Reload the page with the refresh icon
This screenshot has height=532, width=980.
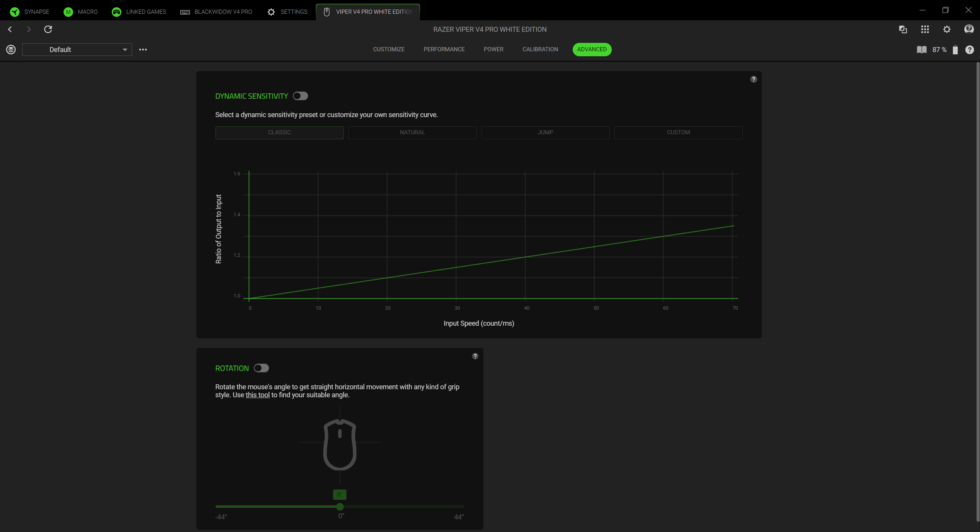coord(48,29)
